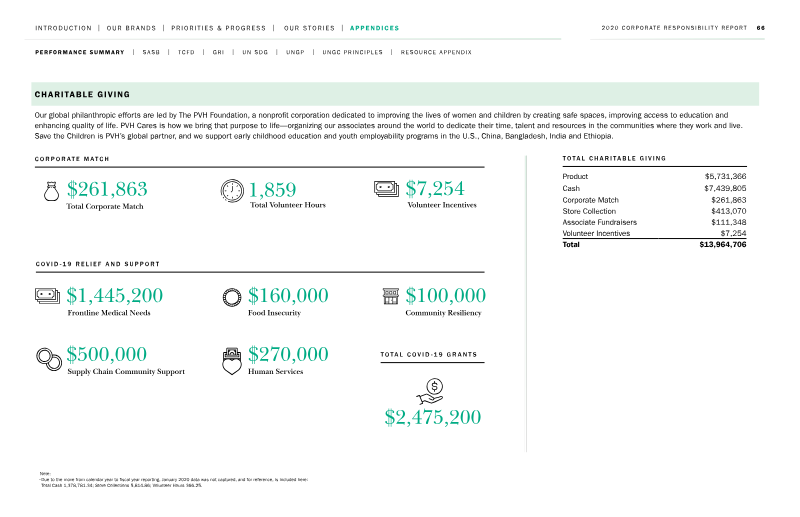Click the storefront icon beside $100,000
800x517 pixels.
click(391, 296)
